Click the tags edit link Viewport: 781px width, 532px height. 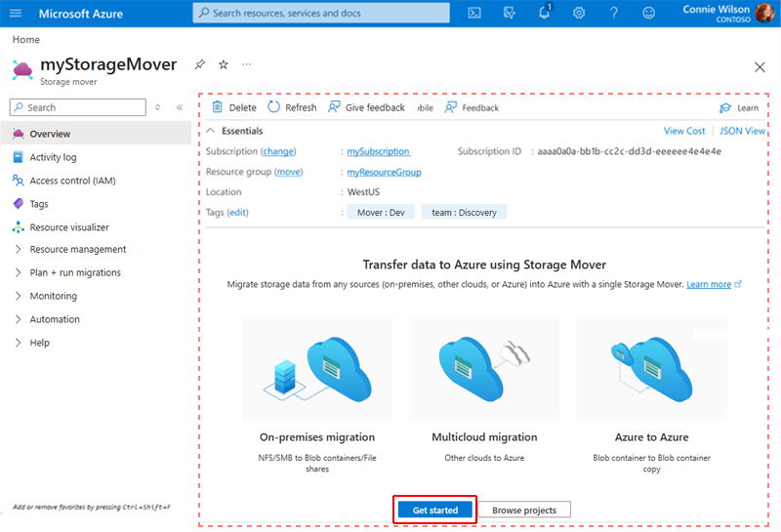pyautogui.click(x=237, y=212)
